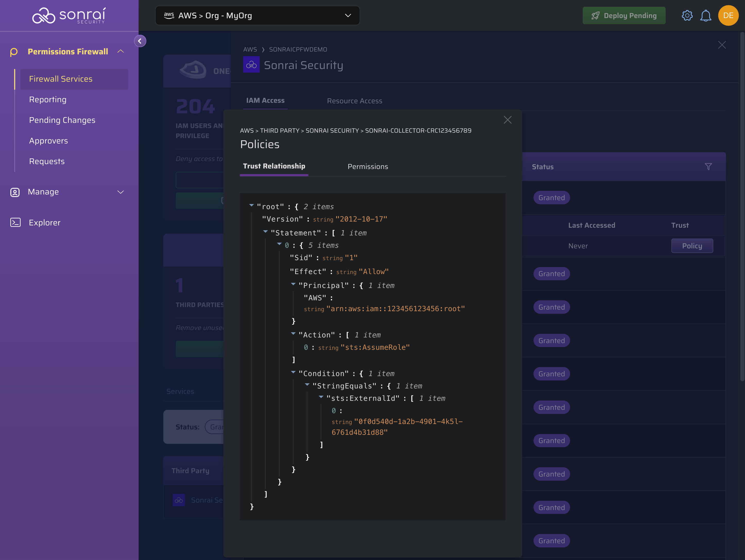Click the AWS breadcrumb link
Viewport: 745px width, 560px height.
(250, 49)
